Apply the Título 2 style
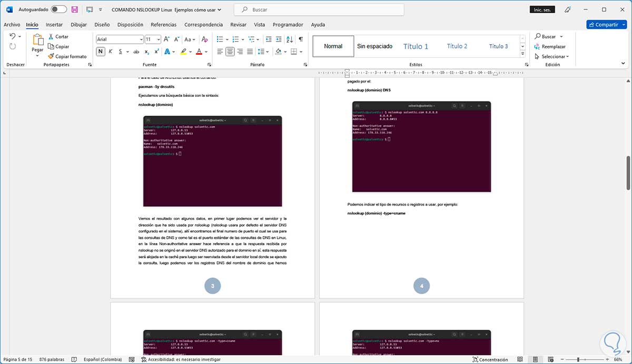Viewport: 632px width, 364px height. point(457,46)
